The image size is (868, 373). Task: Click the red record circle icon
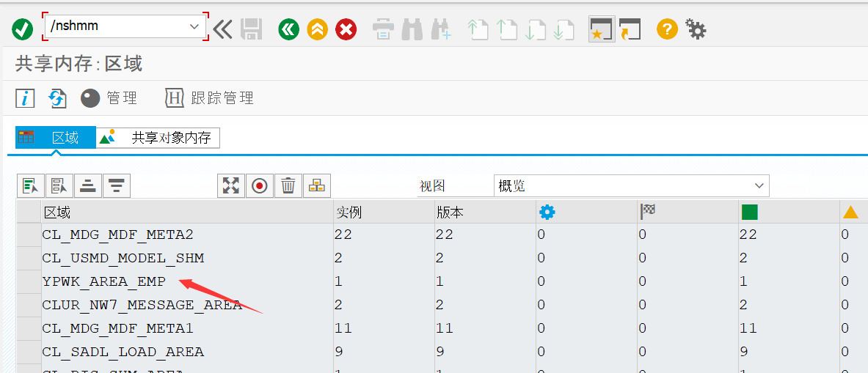(260, 186)
